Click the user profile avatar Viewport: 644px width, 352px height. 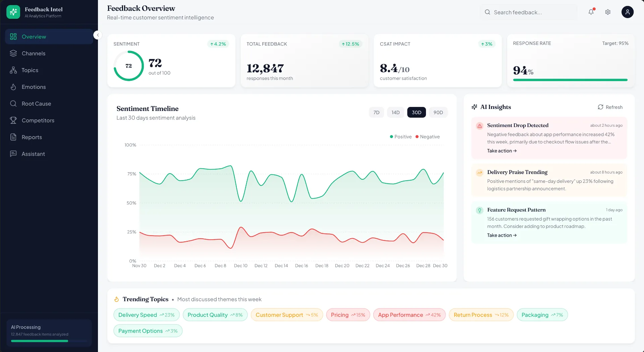click(x=627, y=12)
